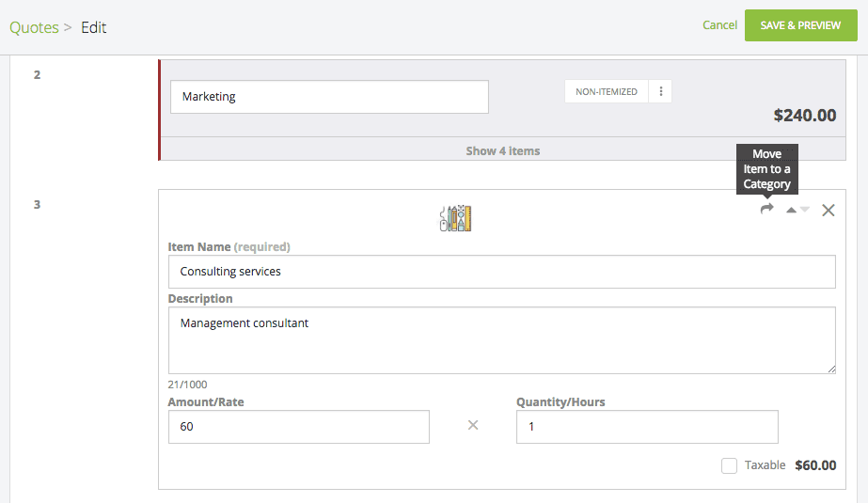Click the Edit breadcrumb label
868x503 pixels.
tap(94, 27)
